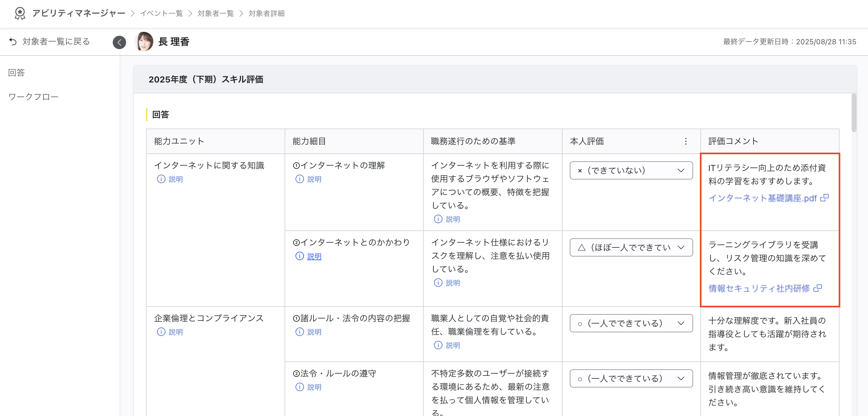Click the external link icon beside 情報セキュリティ社内研修
Image resolution: width=868 pixels, height=416 pixels.
click(x=818, y=288)
